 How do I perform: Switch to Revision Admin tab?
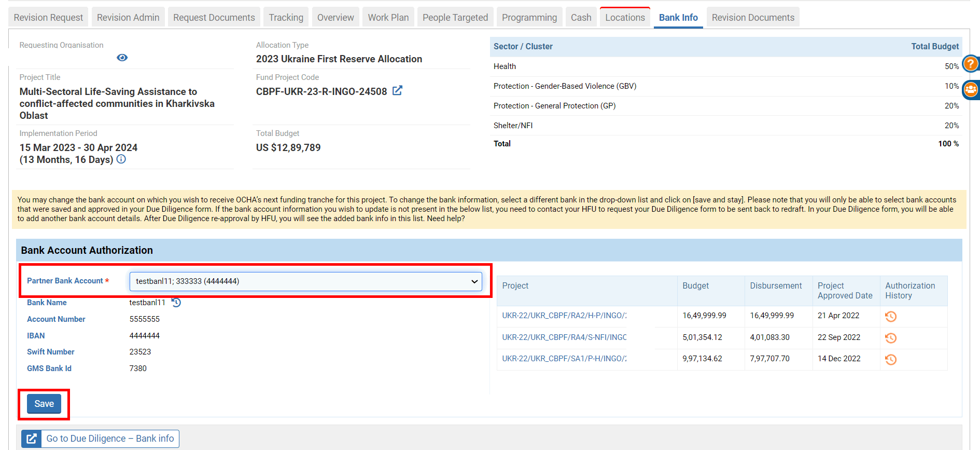(x=128, y=18)
